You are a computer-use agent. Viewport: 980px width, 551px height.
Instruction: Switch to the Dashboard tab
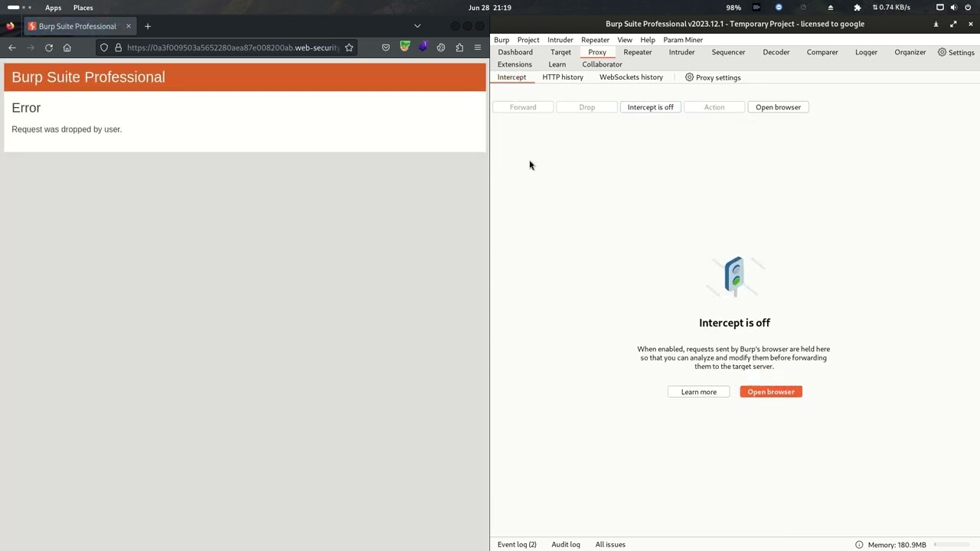[x=515, y=52]
